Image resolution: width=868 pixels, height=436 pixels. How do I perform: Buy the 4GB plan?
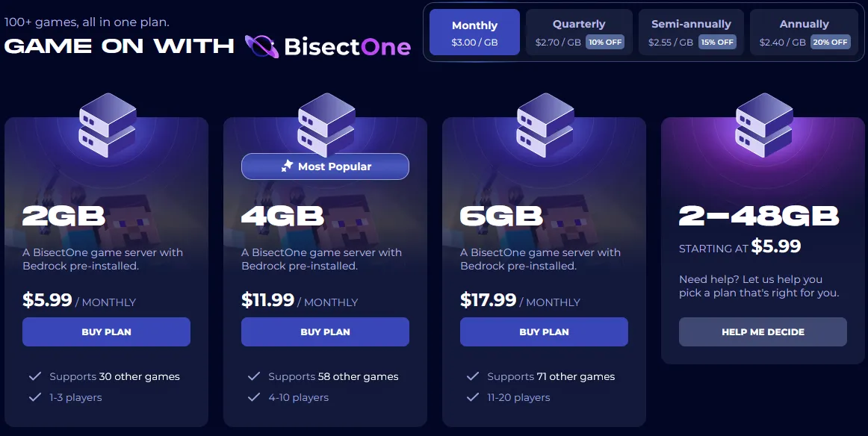click(325, 332)
